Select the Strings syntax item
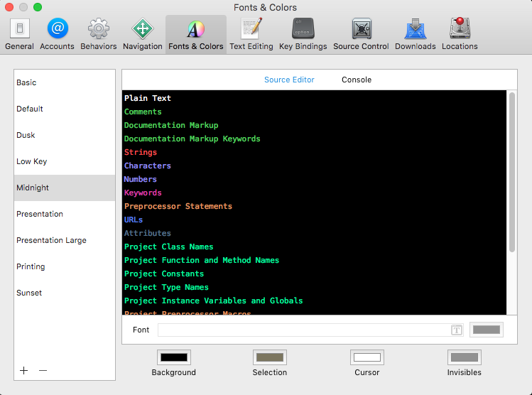The width and height of the screenshot is (532, 395). 314,152
